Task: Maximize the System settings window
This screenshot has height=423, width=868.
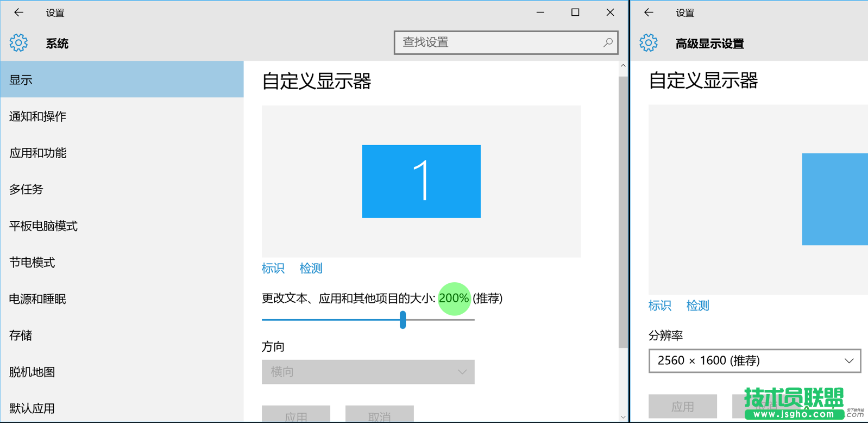Action: [x=575, y=12]
